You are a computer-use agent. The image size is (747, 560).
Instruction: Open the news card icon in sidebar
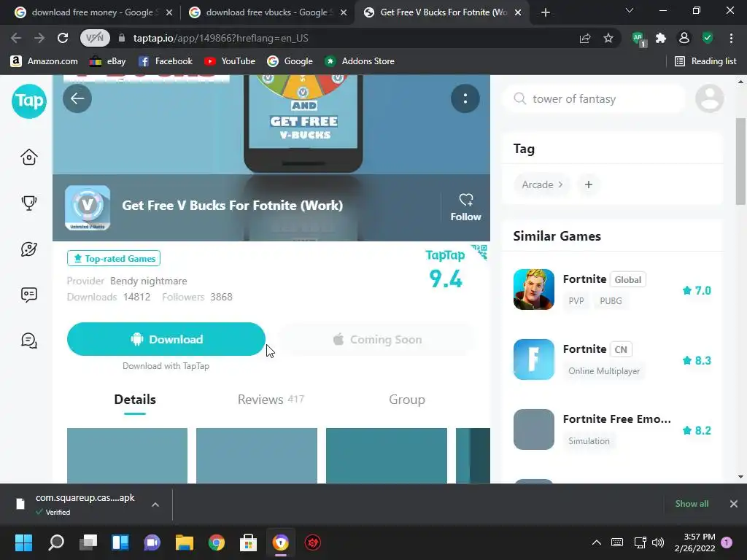pyautogui.click(x=29, y=295)
